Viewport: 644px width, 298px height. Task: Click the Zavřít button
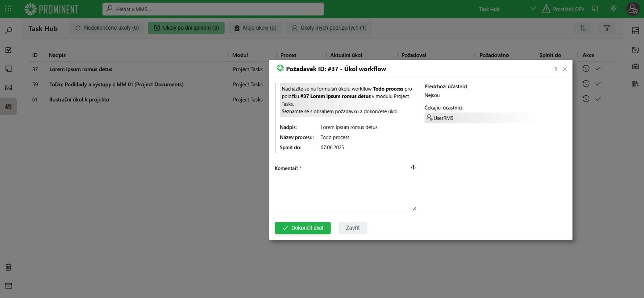[x=352, y=228]
